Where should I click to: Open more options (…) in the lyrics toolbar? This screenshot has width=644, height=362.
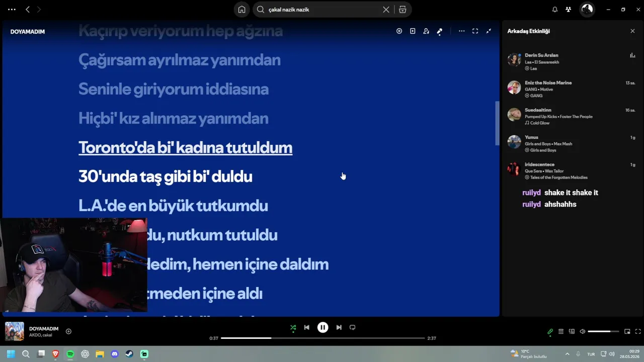point(461,31)
